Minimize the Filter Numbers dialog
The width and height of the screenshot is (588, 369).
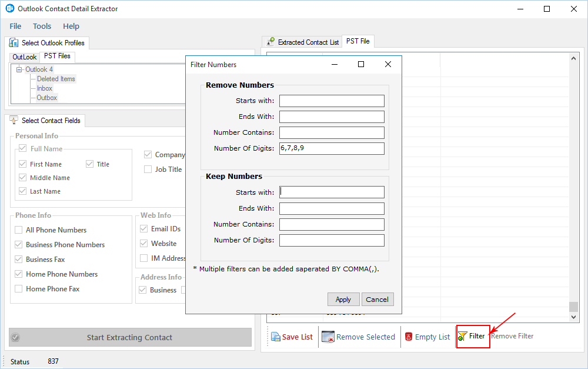(335, 65)
